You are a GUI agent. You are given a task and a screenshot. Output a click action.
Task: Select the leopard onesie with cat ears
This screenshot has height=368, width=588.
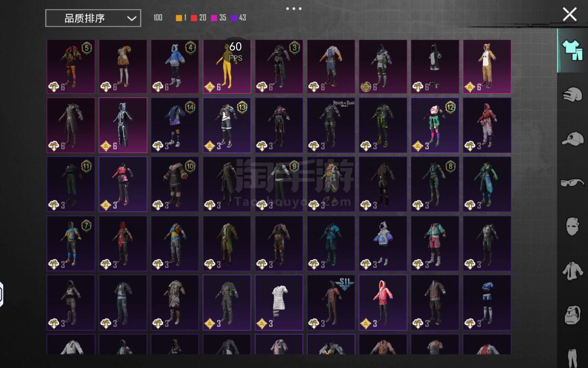pyautogui.click(x=487, y=67)
